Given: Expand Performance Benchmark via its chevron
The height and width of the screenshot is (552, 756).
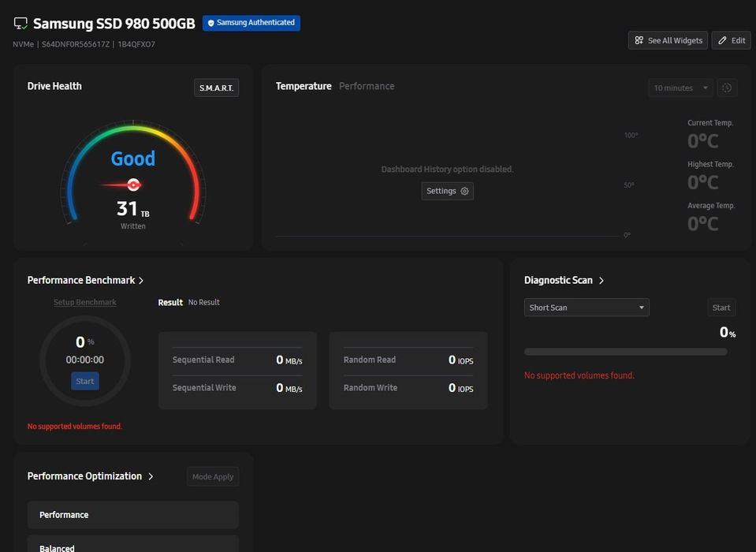Looking at the screenshot, I should point(141,281).
